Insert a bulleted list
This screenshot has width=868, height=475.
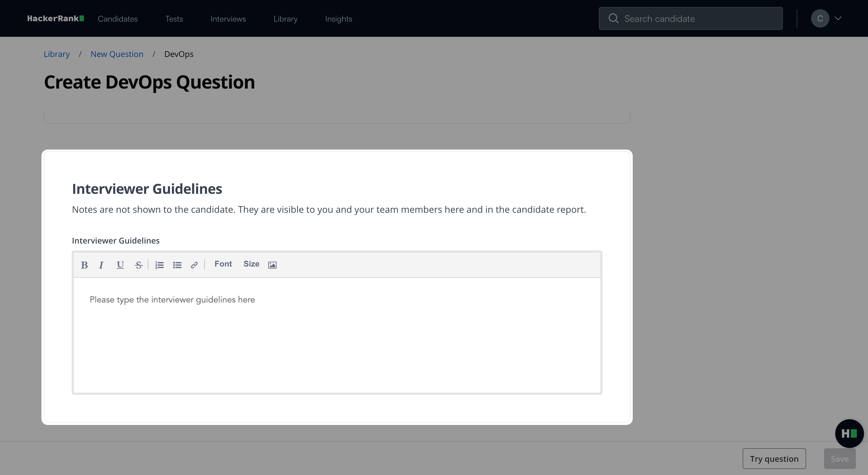(x=177, y=265)
